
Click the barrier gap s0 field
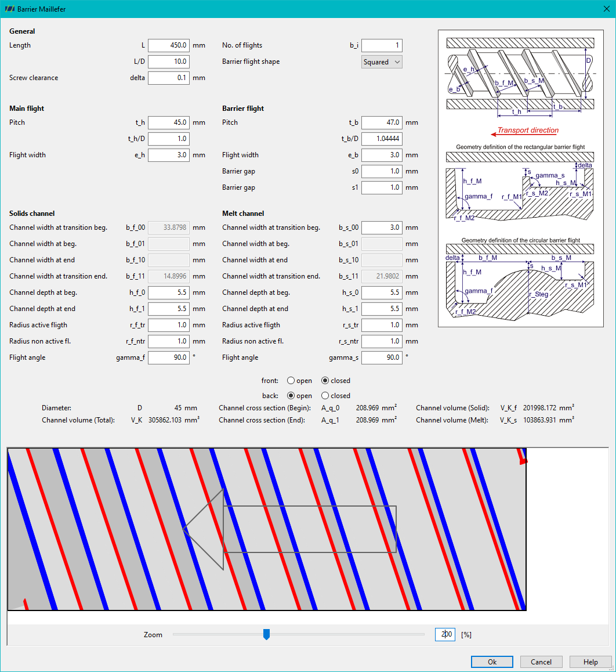point(382,171)
